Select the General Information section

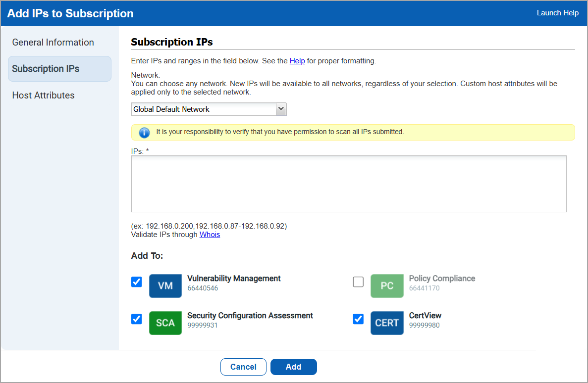click(x=53, y=43)
